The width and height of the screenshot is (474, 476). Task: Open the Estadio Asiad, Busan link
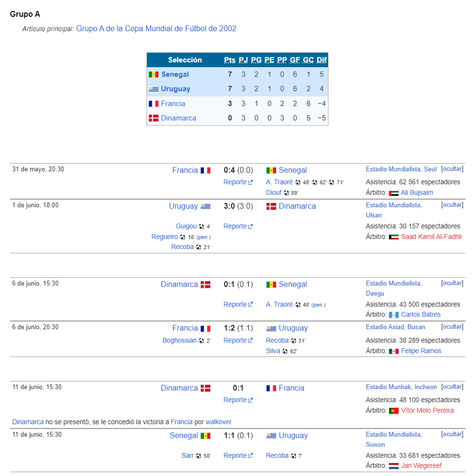coord(395,327)
